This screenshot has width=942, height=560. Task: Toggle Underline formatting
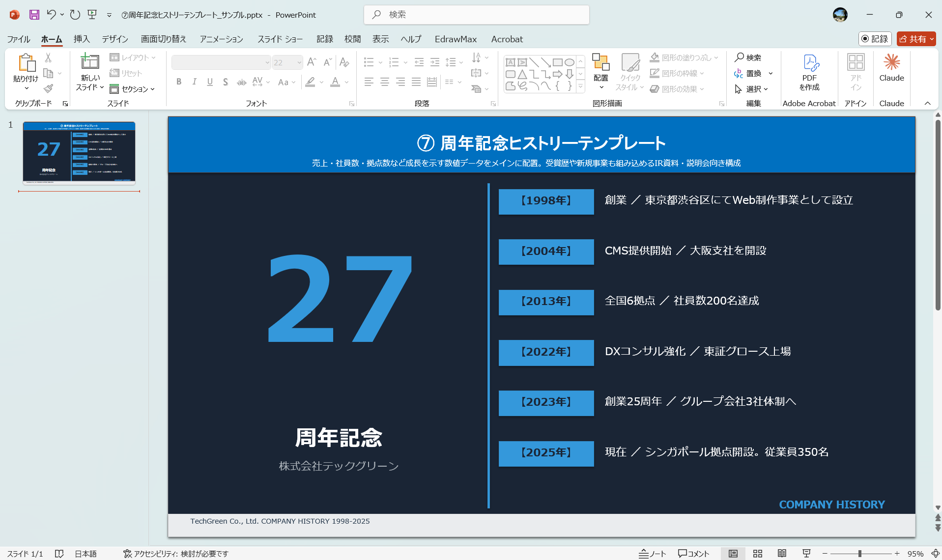(x=210, y=82)
